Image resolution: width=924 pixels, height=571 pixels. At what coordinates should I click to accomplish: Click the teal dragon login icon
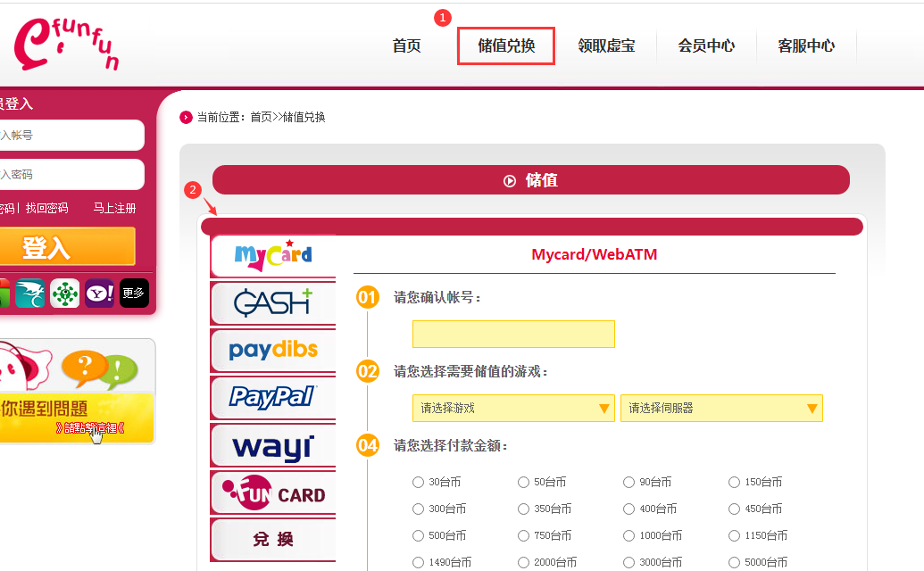pos(30,294)
